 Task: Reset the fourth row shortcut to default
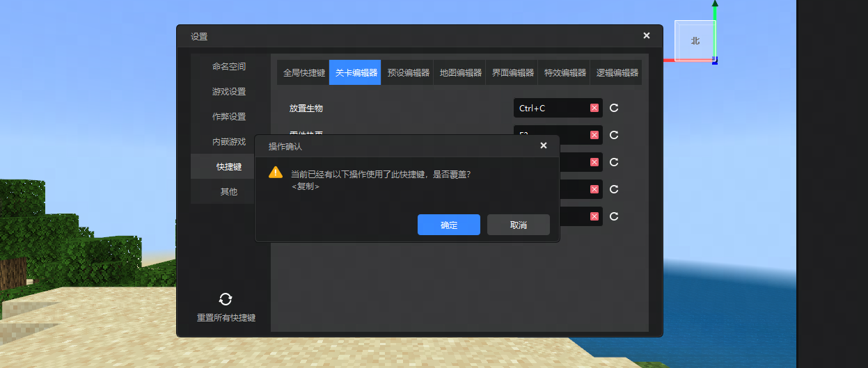coord(614,189)
